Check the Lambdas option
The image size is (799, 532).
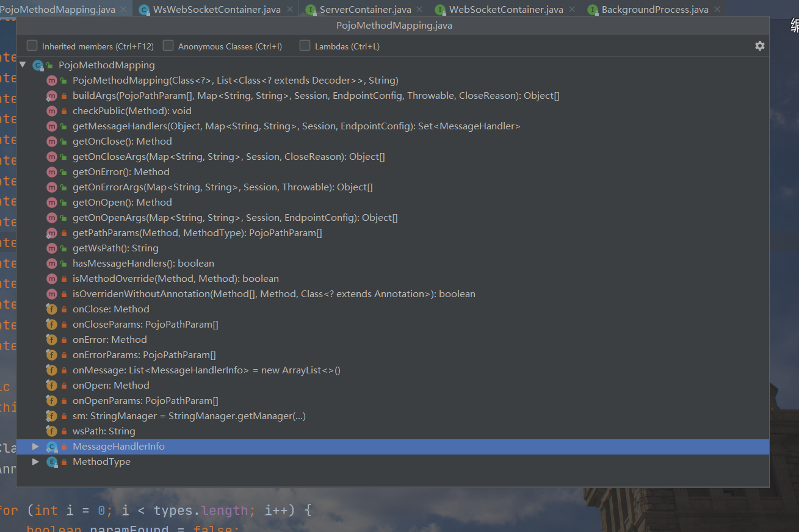coord(305,46)
